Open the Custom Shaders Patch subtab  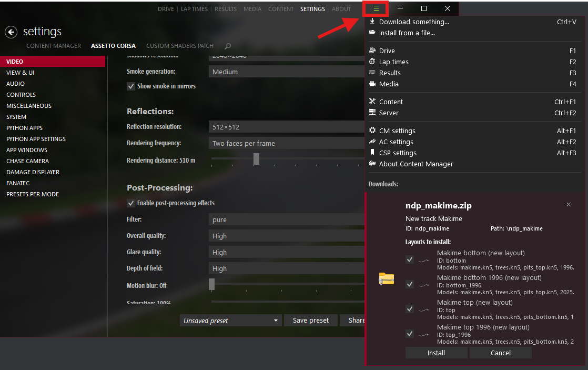[180, 46]
